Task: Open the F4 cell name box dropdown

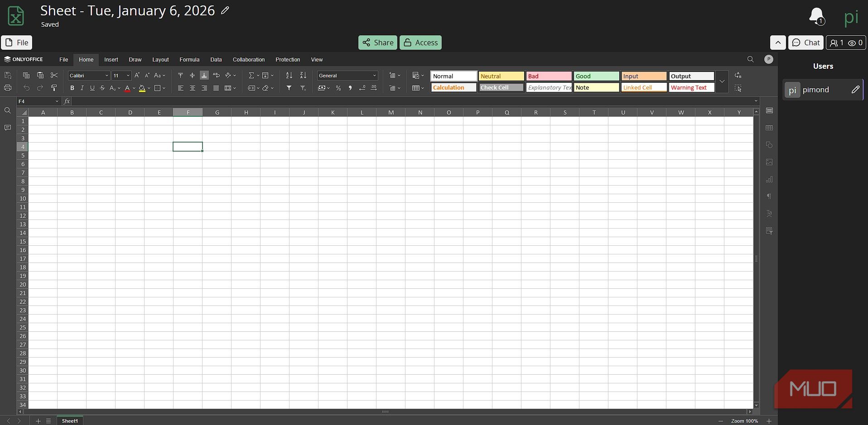Action: pos(57,101)
